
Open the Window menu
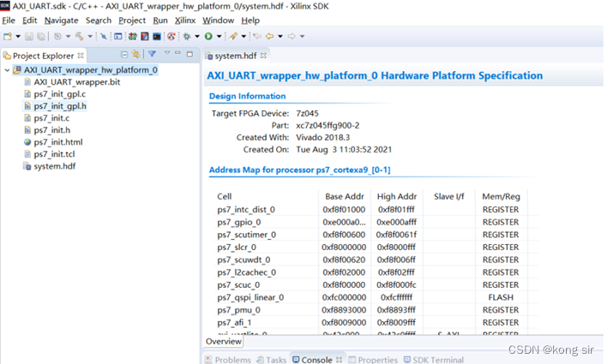(x=219, y=21)
